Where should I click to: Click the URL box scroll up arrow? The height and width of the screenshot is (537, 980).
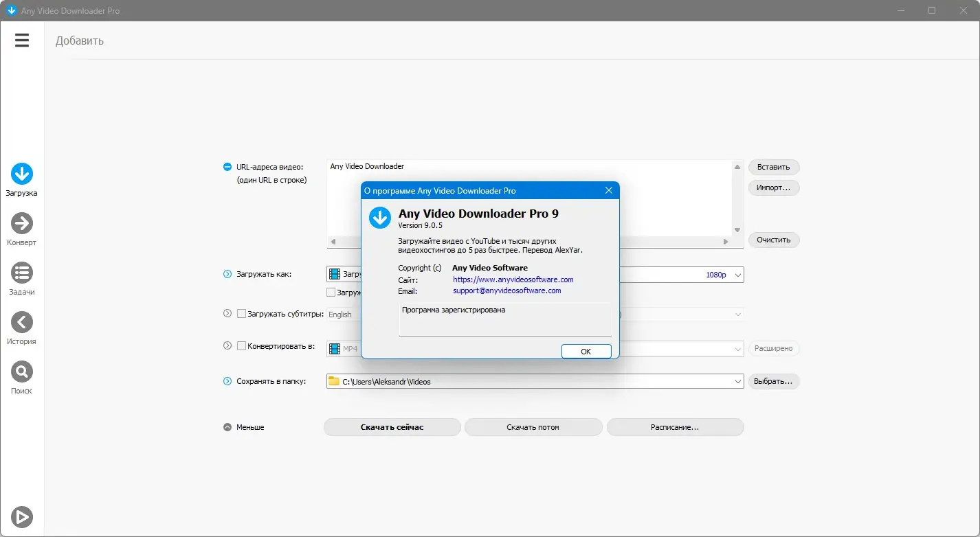[738, 167]
